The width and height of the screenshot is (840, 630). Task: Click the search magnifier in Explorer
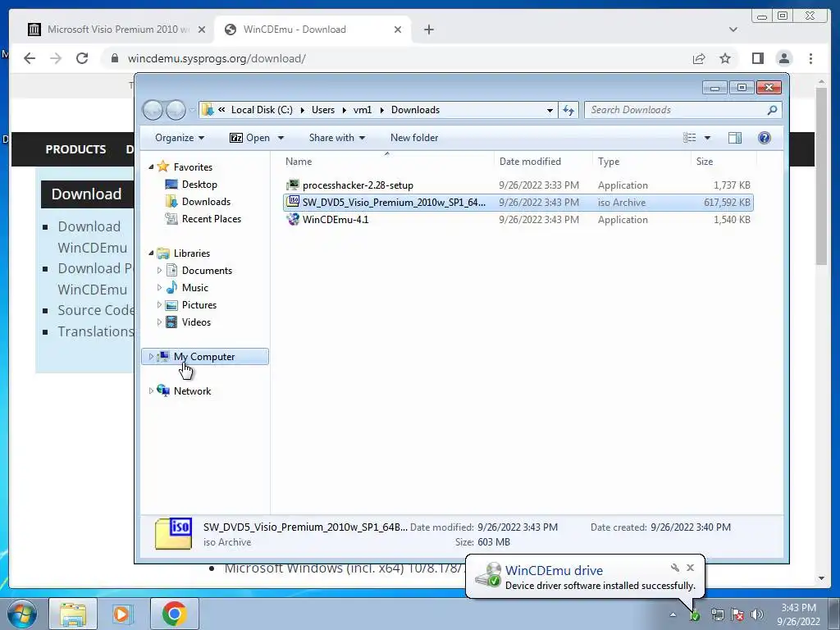[772, 110]
